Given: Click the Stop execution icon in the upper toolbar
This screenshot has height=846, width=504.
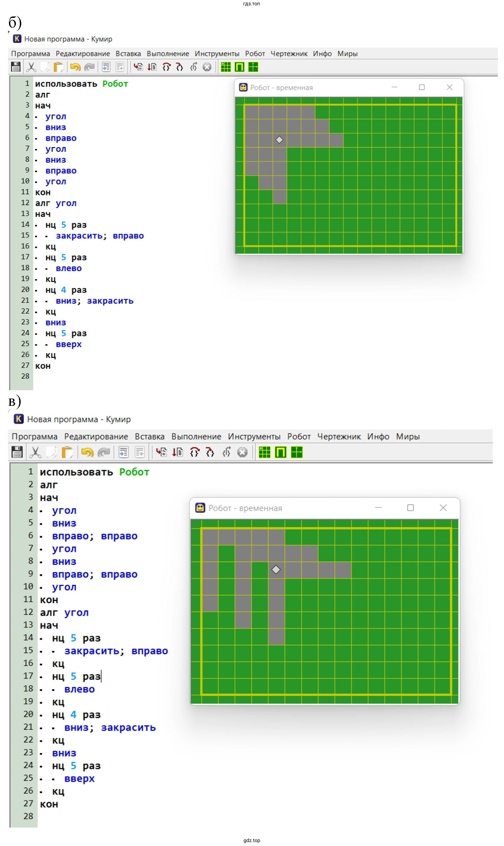Looking at the screenshot, I should (x=207, y=67).
